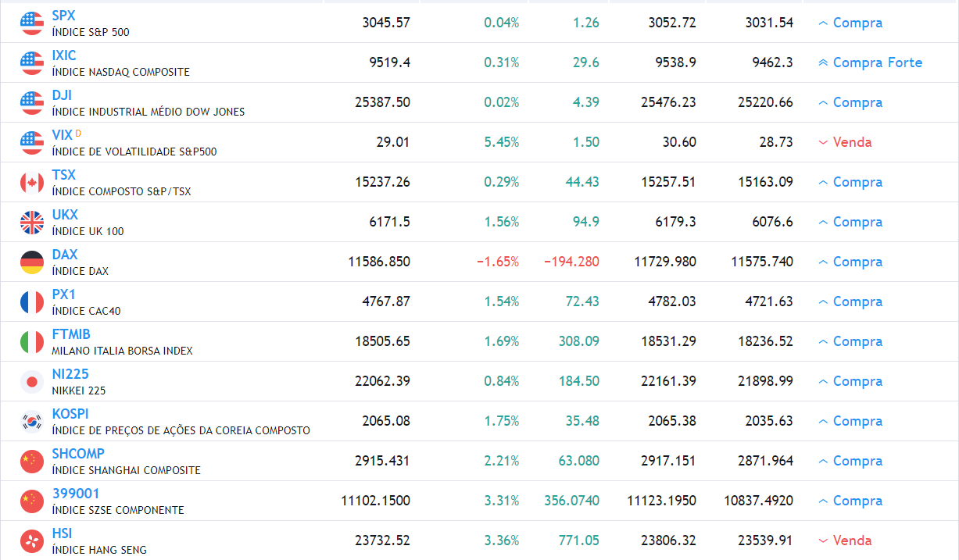Select the Canada flag beside TSX
The image size is (959, 560).
31,182
